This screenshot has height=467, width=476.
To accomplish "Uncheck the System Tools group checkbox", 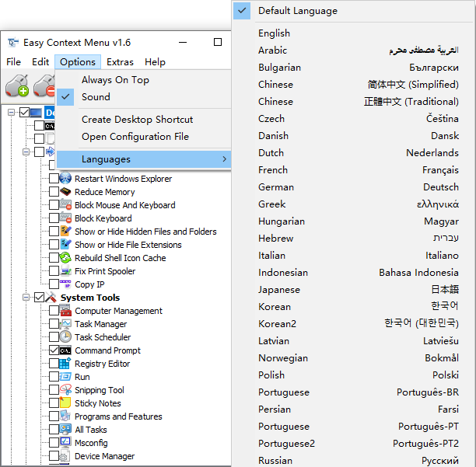I will pos(39,298).
